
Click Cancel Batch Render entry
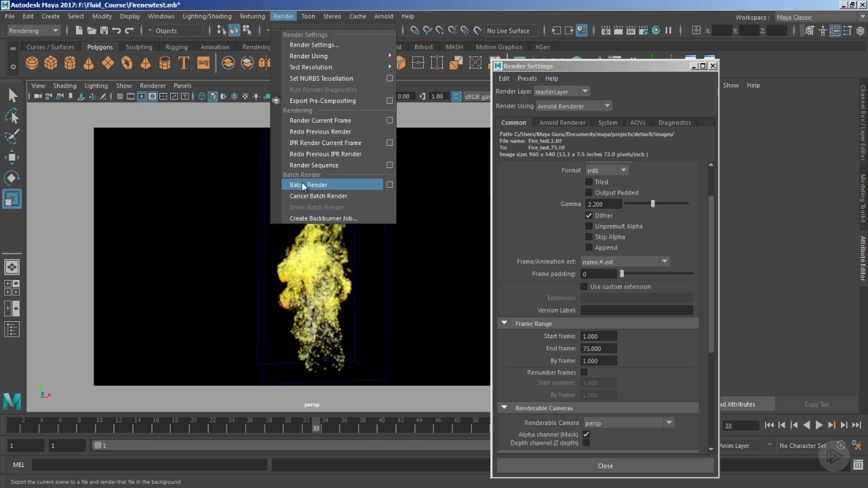319,196
